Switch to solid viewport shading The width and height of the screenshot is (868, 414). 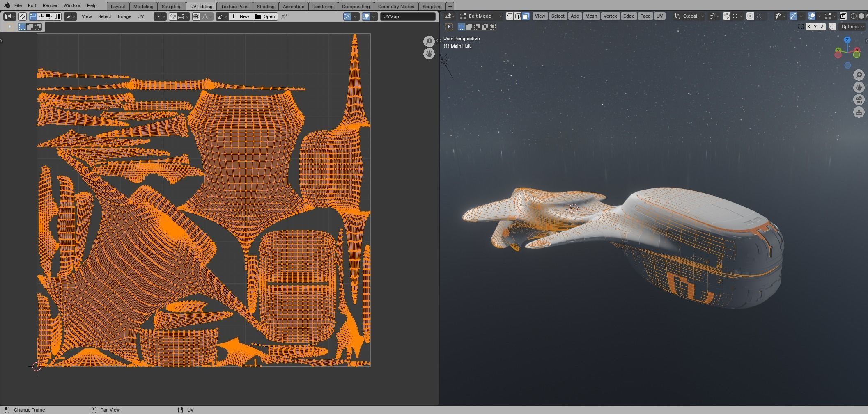(861, 16)
